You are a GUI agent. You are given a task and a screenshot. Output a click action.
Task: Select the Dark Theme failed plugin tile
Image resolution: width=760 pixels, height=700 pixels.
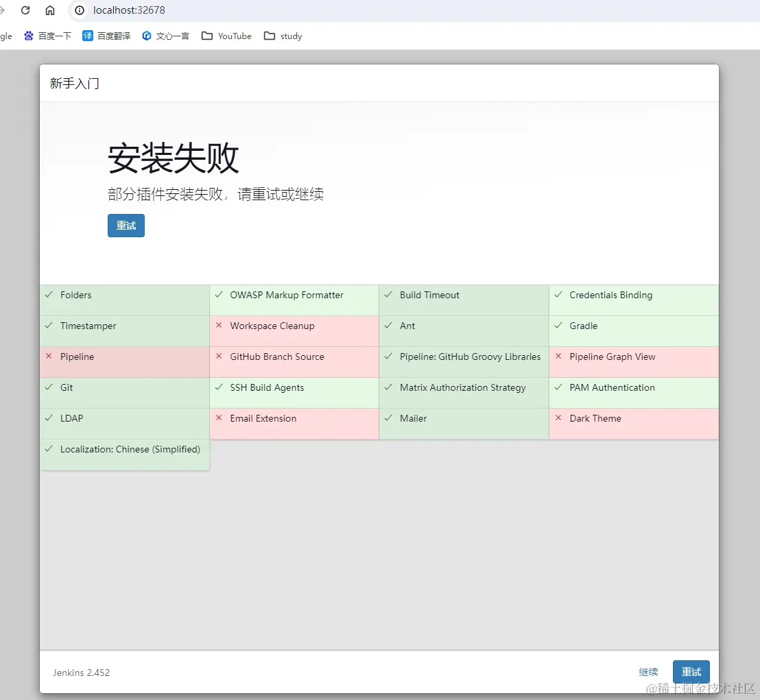634,424
